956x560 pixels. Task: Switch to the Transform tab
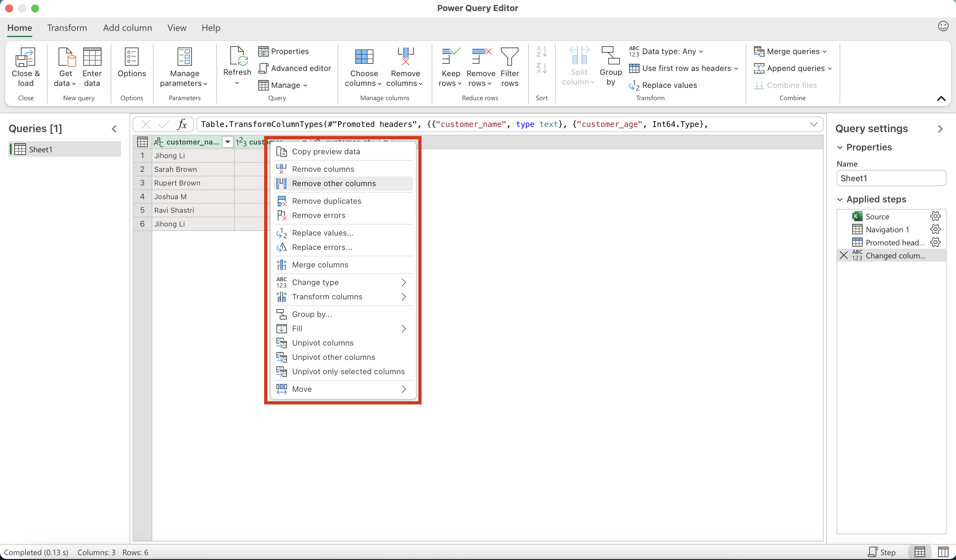click(x=67, y=28)
